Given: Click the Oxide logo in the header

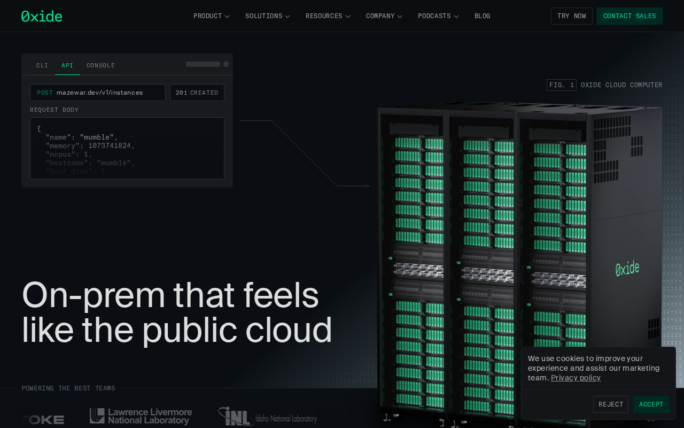Looking at the screenshot, I should click(41, 16).
